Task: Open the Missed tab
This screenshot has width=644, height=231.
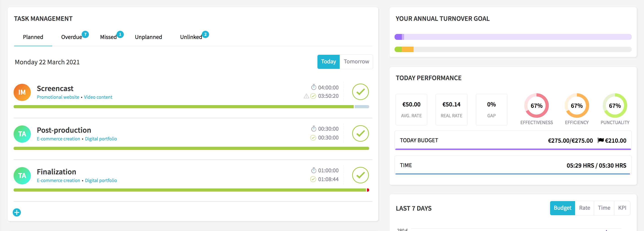Action: (108, 37)
